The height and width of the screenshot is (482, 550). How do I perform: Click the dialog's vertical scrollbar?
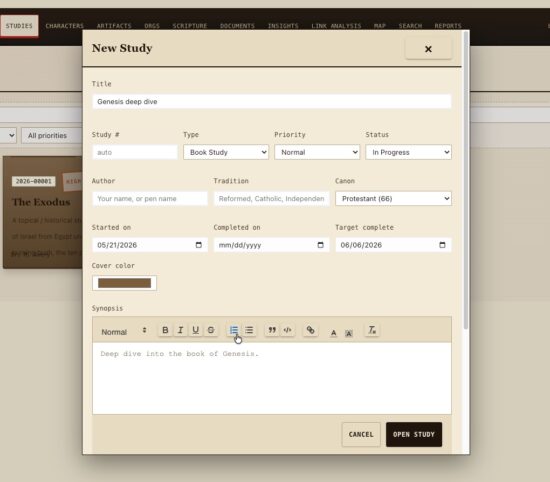click(x=466, y=180)
